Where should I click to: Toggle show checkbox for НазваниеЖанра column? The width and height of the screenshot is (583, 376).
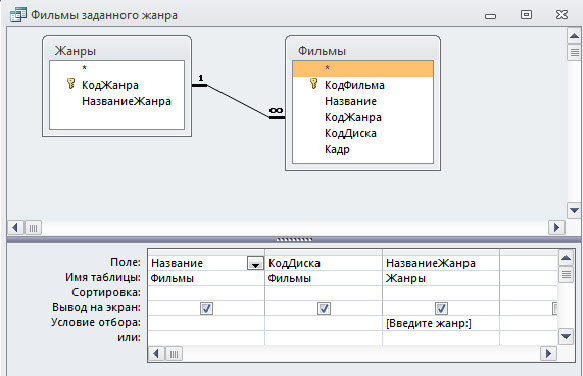click(441, 308)
